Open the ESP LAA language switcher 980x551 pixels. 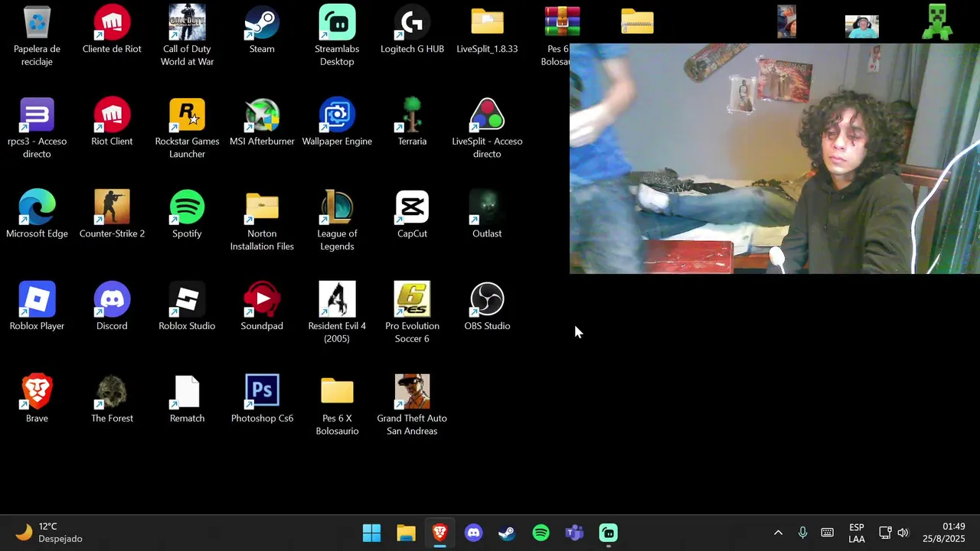point(857,533)
